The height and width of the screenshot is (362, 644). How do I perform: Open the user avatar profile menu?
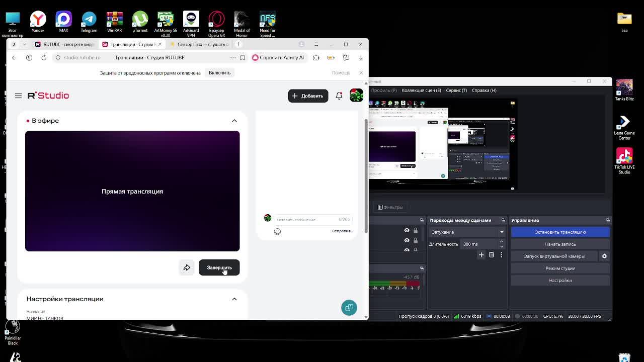tap(356, 96)
